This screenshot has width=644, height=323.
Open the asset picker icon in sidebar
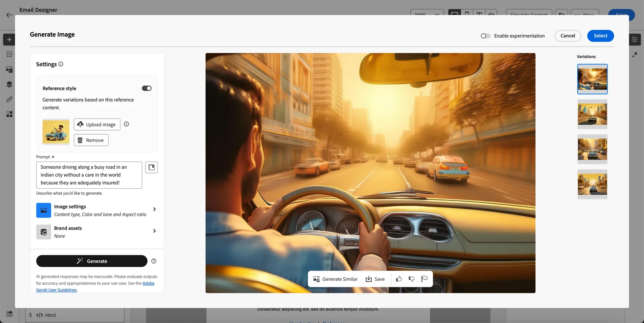pyautogui.click(x=9, y=69)
